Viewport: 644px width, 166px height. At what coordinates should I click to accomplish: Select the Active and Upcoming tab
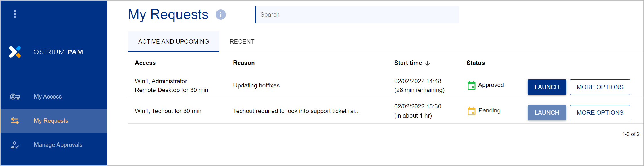173,42
